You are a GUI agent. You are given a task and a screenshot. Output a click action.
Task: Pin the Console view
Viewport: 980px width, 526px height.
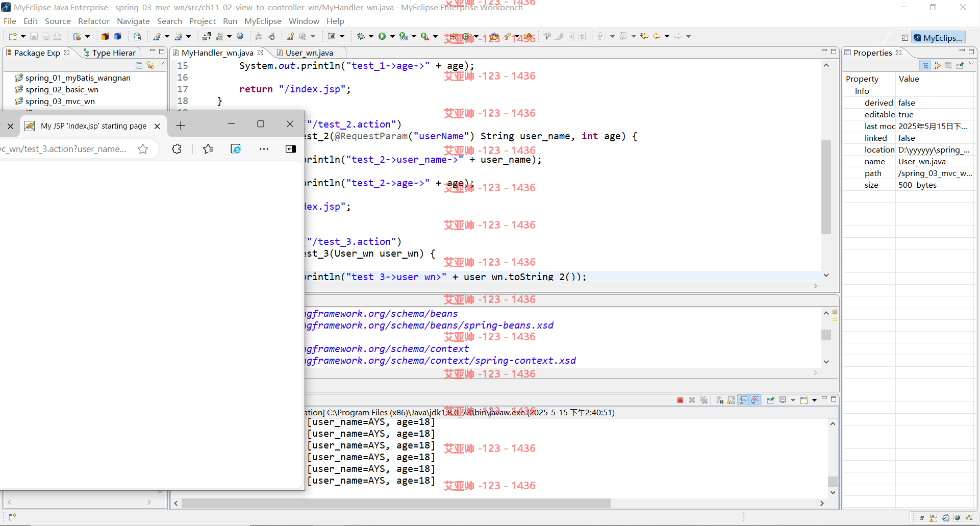pyautogui.click(x=771, y=400)
